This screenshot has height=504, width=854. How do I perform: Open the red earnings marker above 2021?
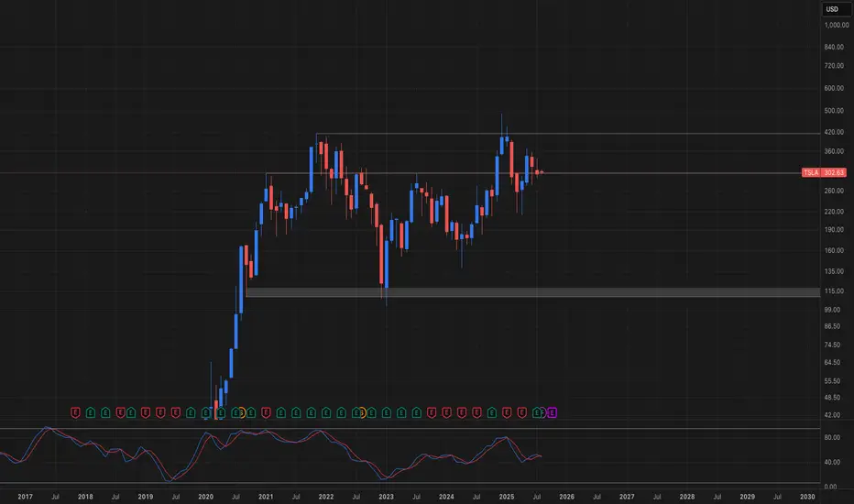(x=266, y=412)
